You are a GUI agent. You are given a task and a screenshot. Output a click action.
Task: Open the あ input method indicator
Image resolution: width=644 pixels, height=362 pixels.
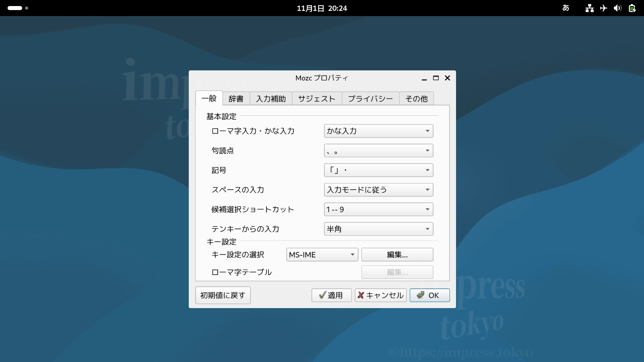tap(566, 8)
